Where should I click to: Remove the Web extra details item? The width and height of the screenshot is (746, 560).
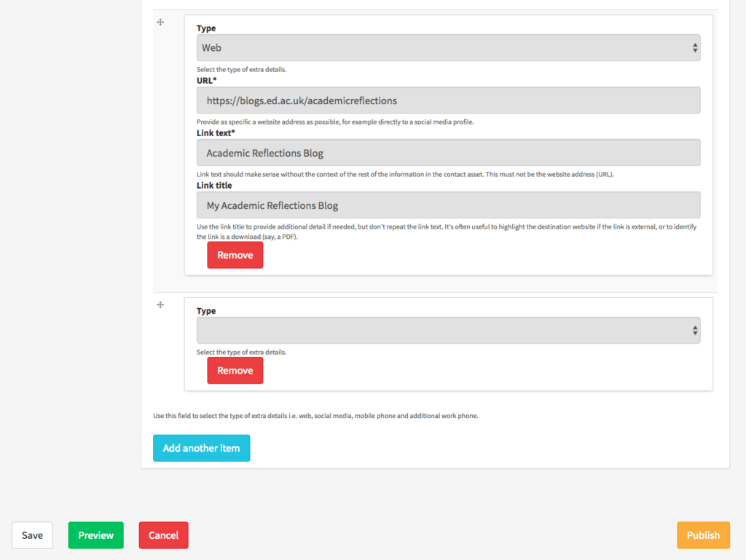point(235,256)
